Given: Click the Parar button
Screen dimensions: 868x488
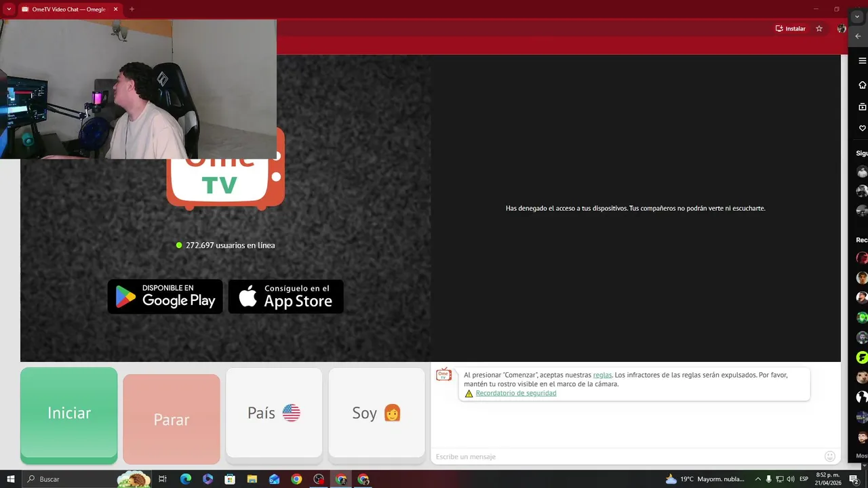Looking at the screenshot, I should click(x=172, y=419).
